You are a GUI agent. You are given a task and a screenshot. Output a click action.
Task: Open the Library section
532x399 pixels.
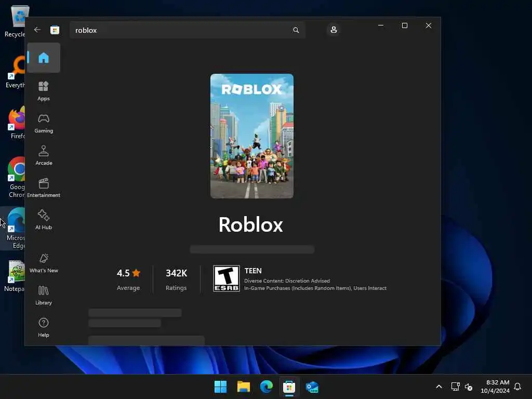click(x=44, y=295)
